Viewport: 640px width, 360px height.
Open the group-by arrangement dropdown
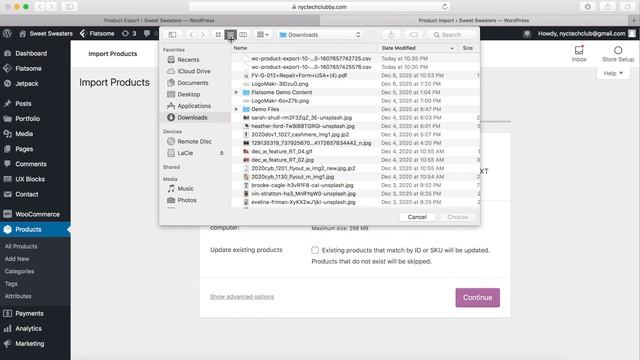click(262, 35)
